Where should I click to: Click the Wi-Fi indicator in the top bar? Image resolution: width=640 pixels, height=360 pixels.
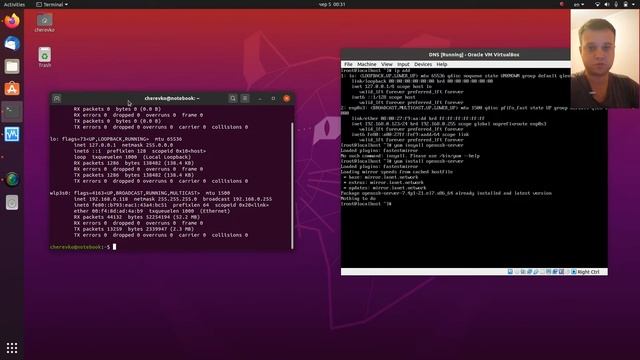point(597,4)
